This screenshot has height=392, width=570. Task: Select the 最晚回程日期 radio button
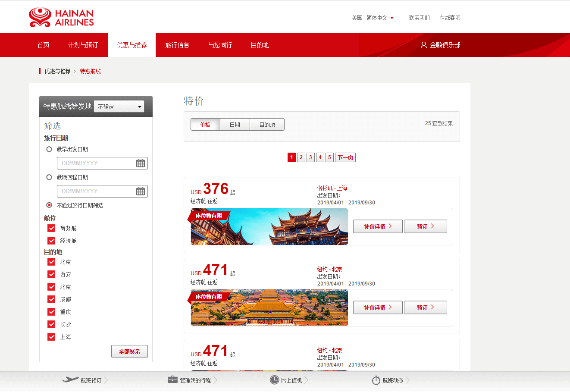(49, 177)
